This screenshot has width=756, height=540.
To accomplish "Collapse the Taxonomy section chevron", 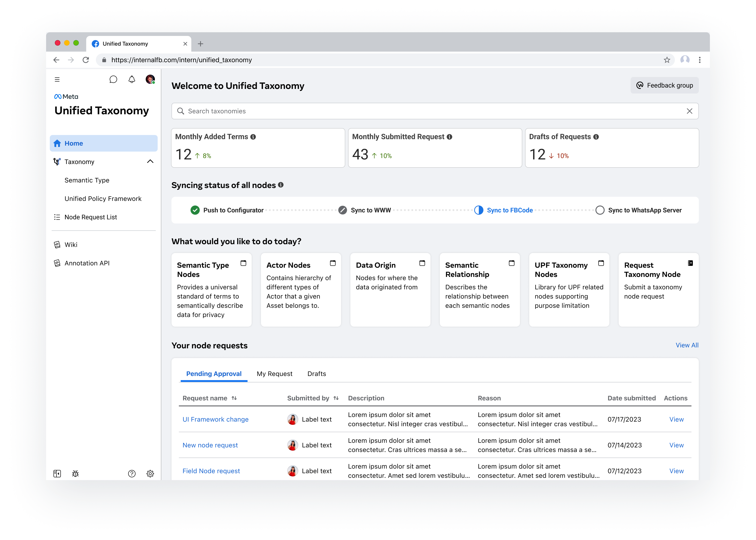I will [x=150, y=161].
